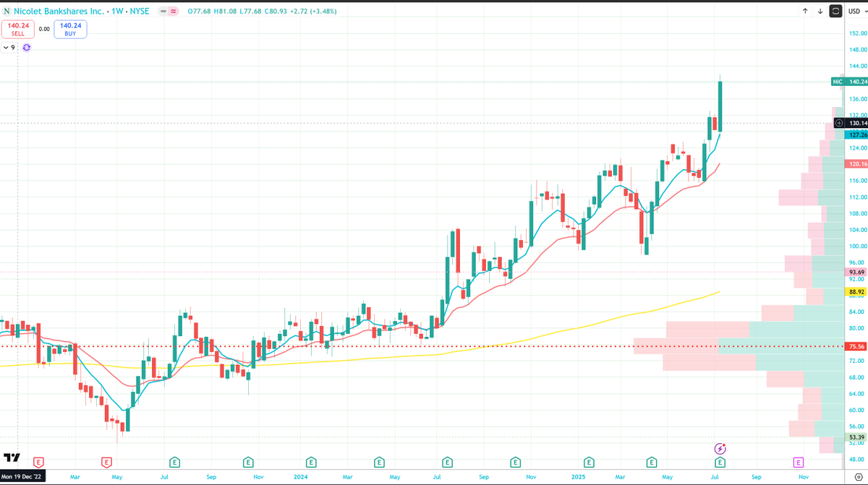Viewport: 868px width, 485px height.
Task: Click the green earnings E marker at 2024
Action: [310, 461]
